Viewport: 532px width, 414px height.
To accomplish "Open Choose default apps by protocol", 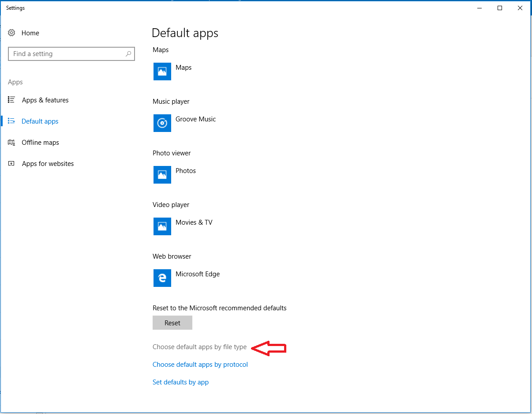I will 200,365.
